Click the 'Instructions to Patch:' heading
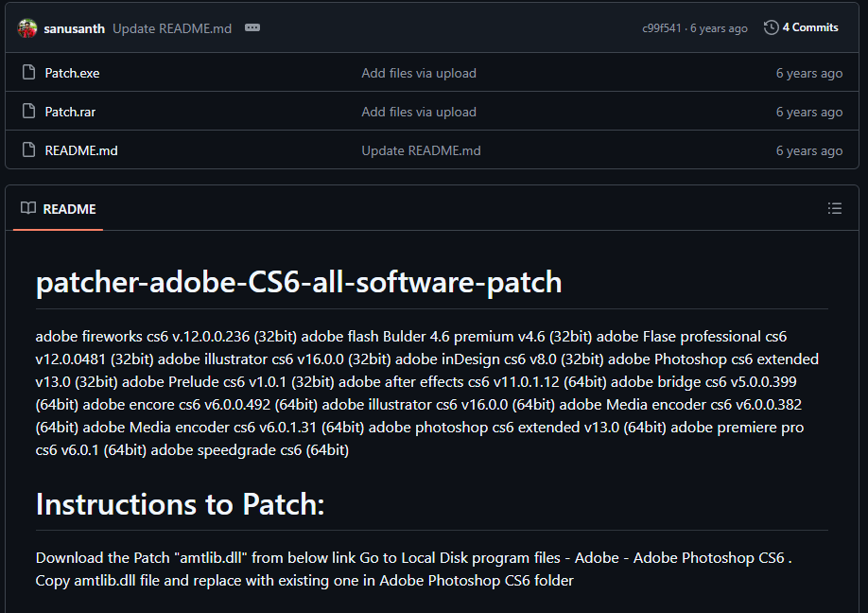Viewport: 868px width, 613px height. click(180, 504)
